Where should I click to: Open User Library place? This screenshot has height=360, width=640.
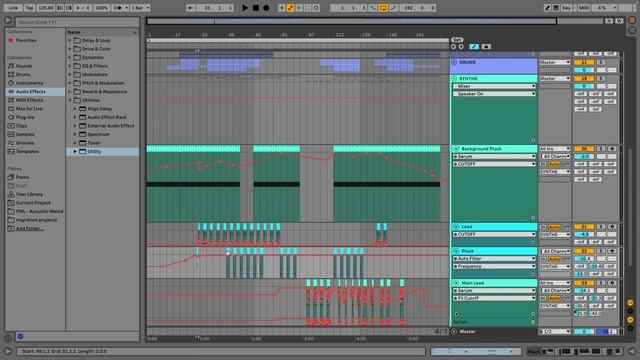(29, 194)
